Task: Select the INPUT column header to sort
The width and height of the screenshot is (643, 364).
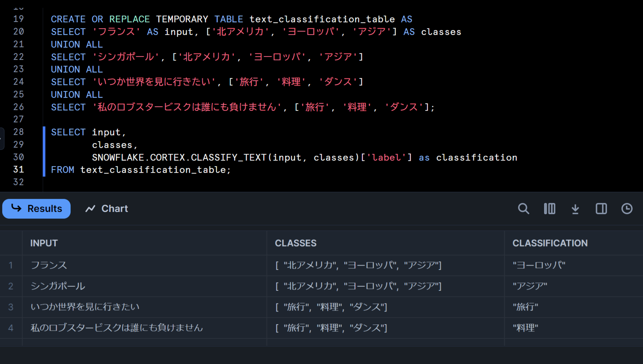Action: point(44,243)
